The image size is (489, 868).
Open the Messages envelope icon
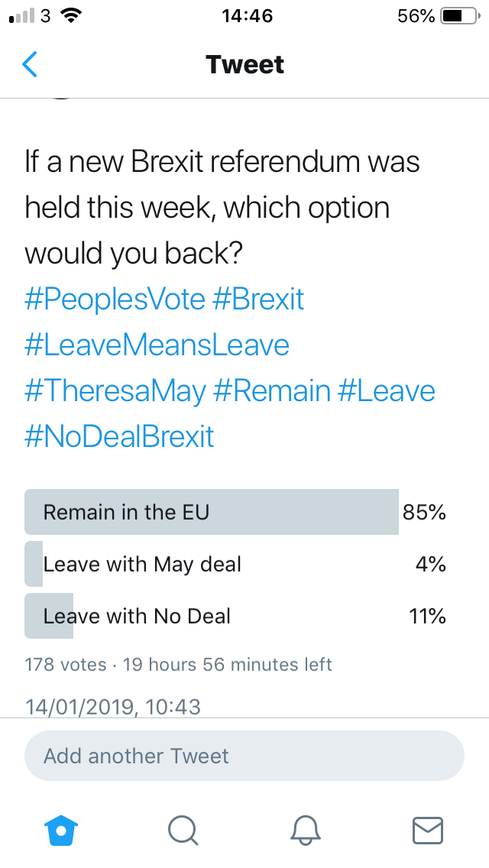[x=427, y=830]
